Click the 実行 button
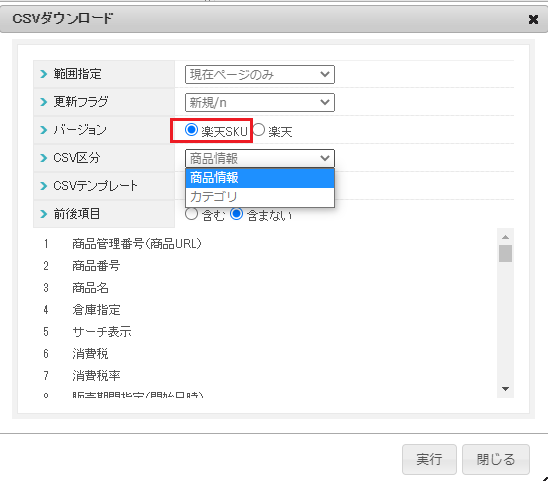The width and height of the screenshot is (548, 481). pyautogui.click(x=429, y=459)
